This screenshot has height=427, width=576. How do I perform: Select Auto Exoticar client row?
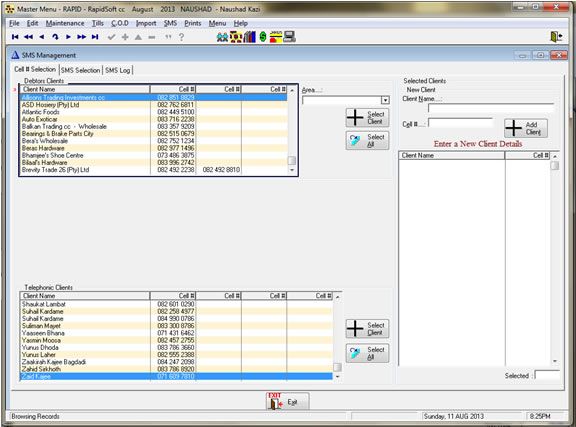pos(153,119)
